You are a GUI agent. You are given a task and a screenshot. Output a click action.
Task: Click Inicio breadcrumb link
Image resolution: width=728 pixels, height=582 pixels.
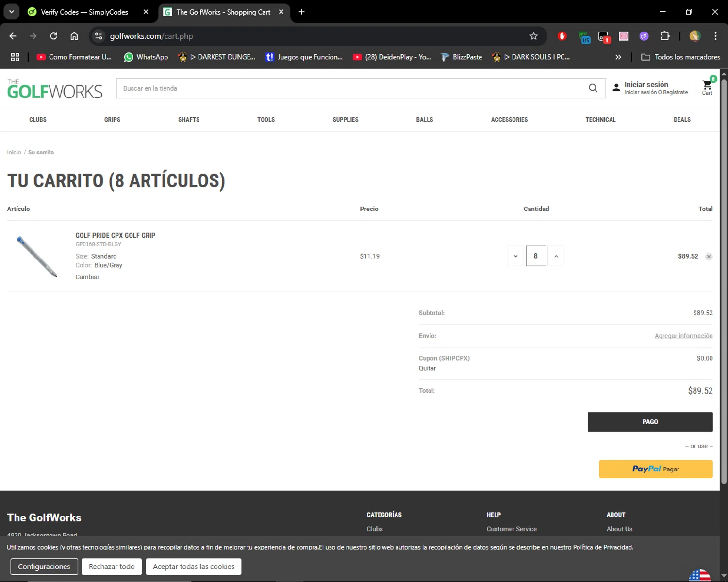point(14,152)
